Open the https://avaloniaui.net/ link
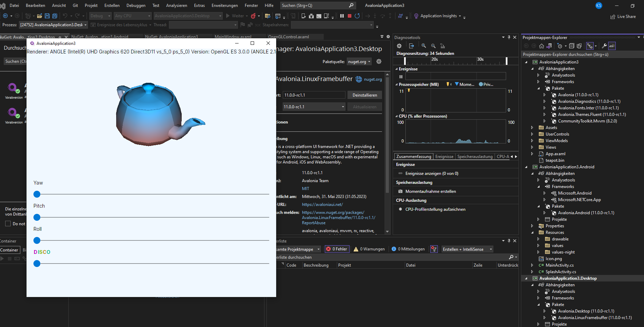Viewport: 644px width, 327px height. (x=322, y=204)
